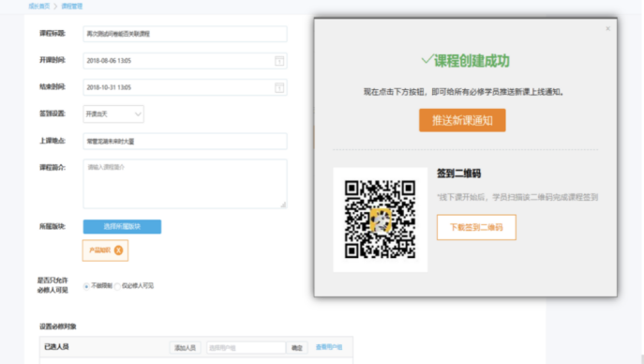
Task: Open the course management breadcrumb link
Action: click(72, 7)
